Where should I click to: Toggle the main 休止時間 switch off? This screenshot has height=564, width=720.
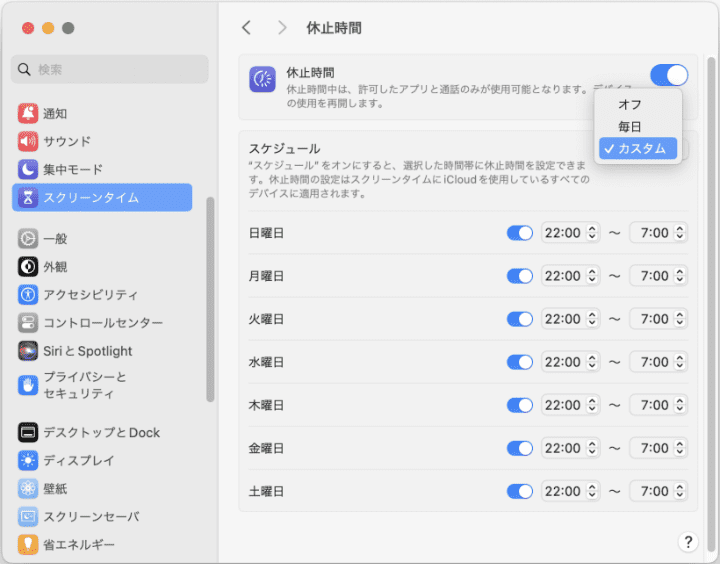668,75
